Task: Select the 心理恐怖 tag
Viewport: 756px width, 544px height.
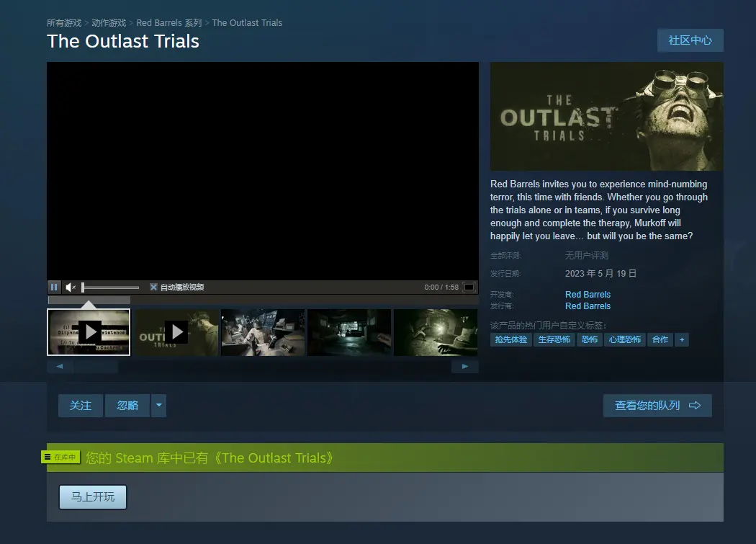Action: click(625, 340)
